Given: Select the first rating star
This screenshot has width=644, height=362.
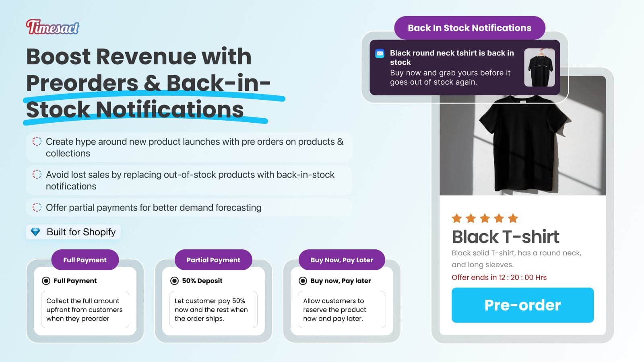Looking at the screenshot, I should [x=457, y=218].
